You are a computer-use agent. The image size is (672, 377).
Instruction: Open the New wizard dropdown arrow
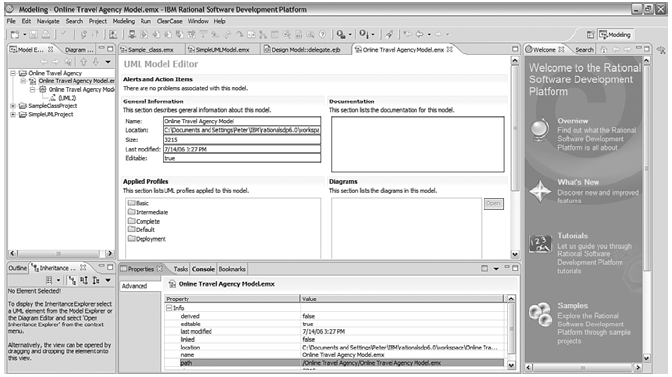24,34
